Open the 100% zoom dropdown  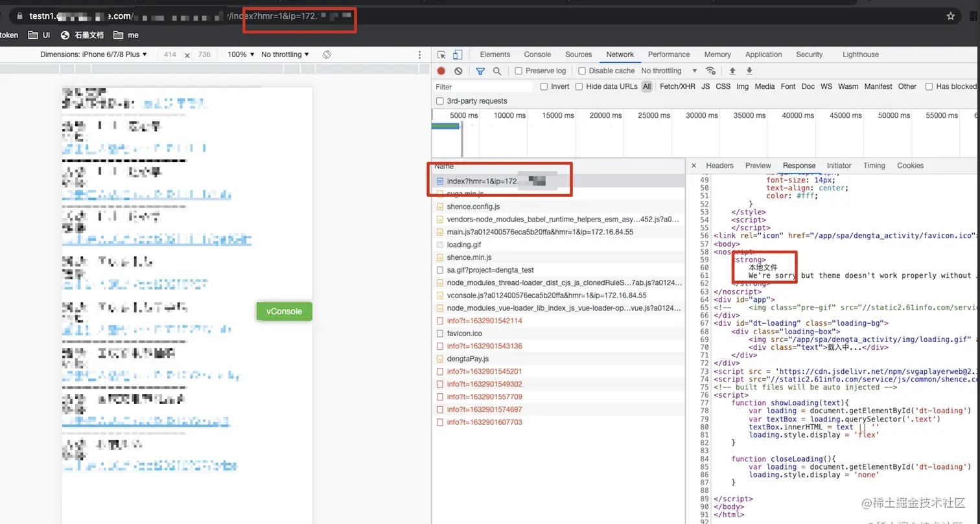[x=241, y=55]
